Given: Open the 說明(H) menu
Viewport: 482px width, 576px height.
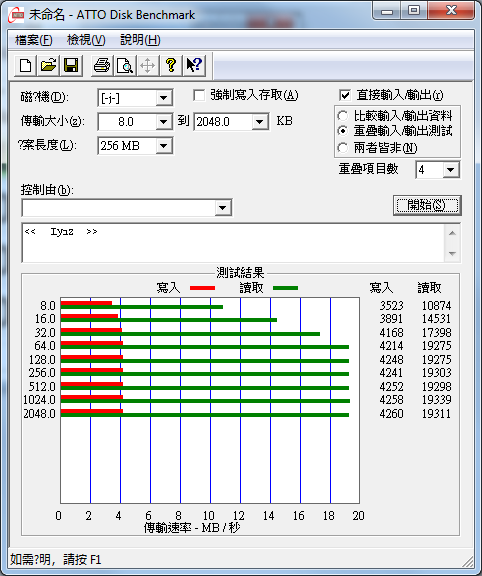Looking at the screenshot, I should 140,40.
